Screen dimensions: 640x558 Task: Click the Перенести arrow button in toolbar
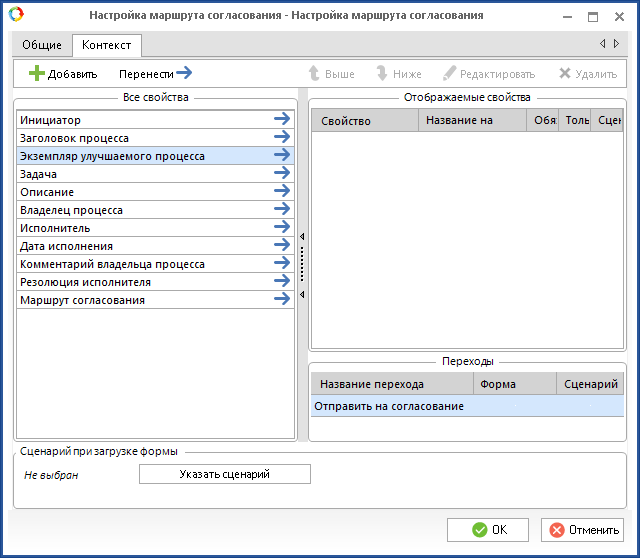coord(155,74)
